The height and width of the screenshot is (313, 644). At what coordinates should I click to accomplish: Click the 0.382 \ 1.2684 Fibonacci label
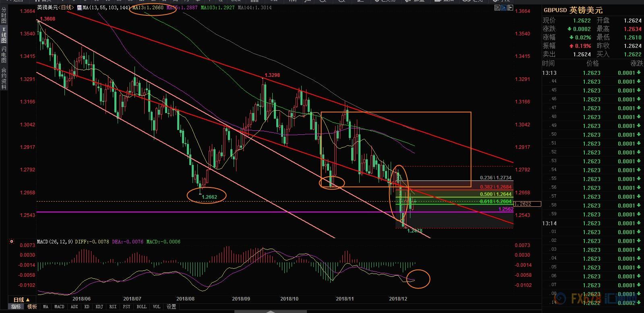click(x=495, y=187)
